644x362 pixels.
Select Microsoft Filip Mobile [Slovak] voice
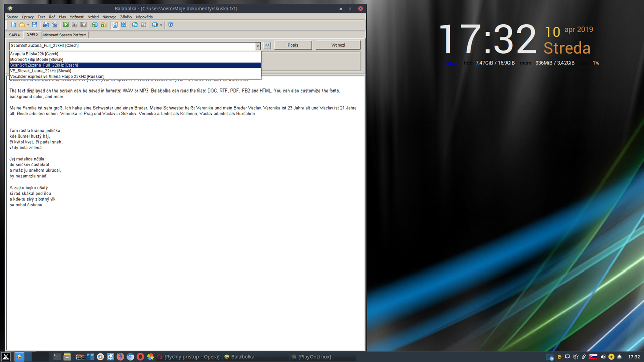(x=135, y=59)
